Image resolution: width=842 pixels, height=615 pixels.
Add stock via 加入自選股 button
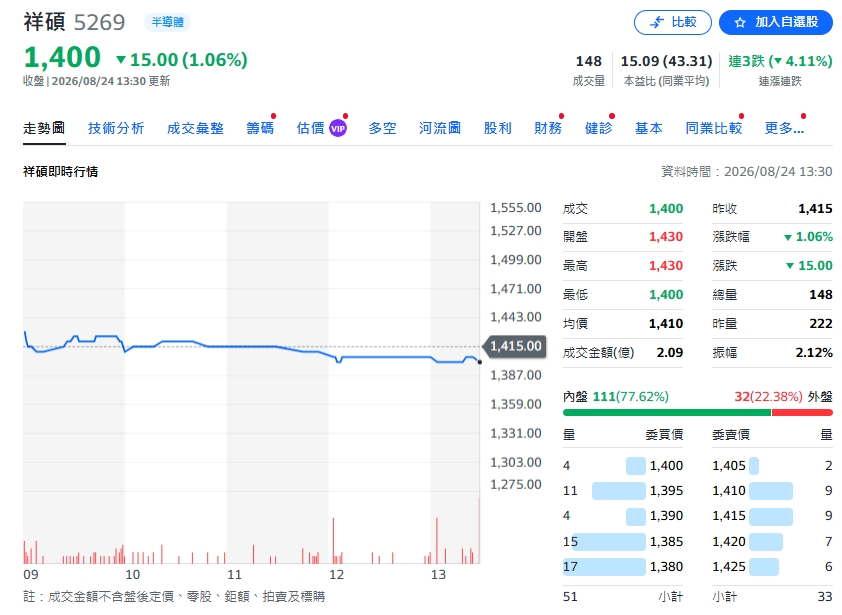point(775,23)
